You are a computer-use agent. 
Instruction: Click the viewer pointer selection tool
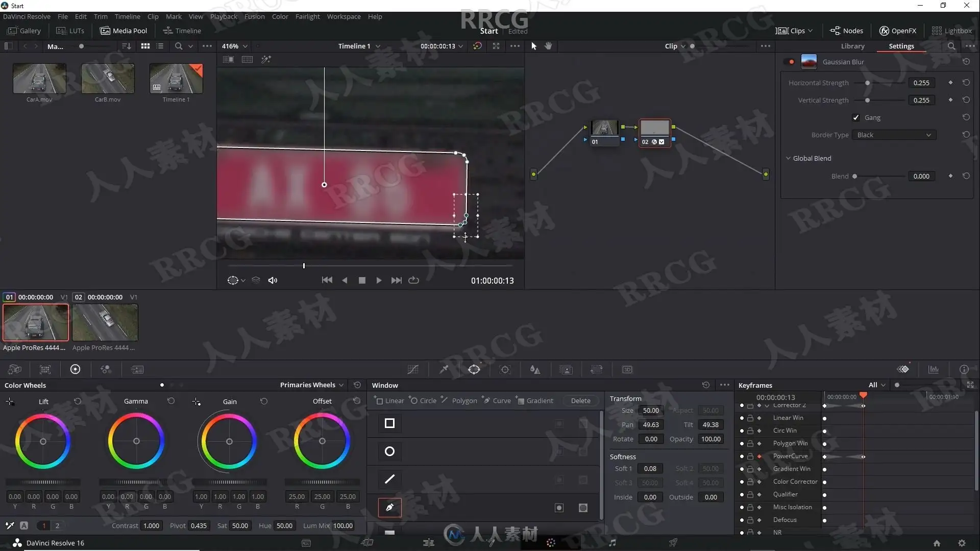pyautogui.click(x=534, y=46)
